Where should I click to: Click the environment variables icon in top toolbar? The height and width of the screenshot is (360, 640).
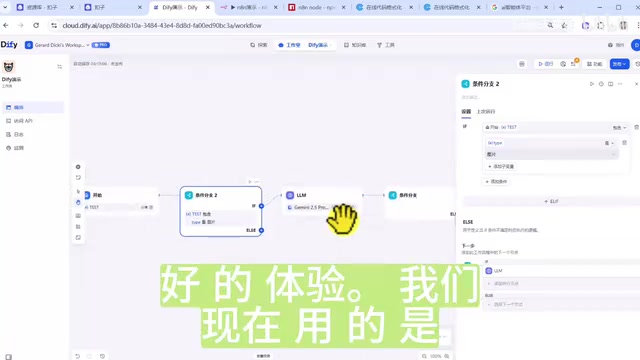point(522,64)
